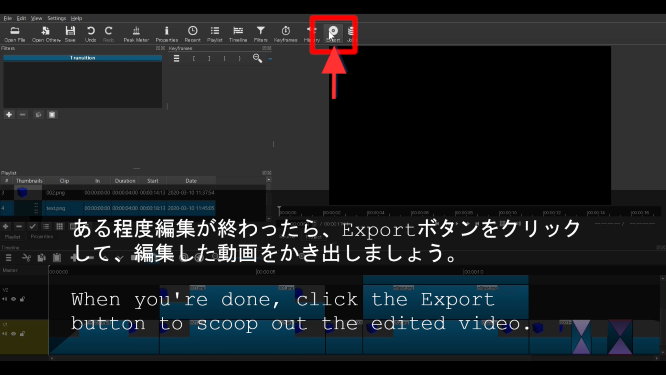Click the 002.png cube thumbnail
The height and width of the screenshot is (375, 666).
click(x=22, y=193)
